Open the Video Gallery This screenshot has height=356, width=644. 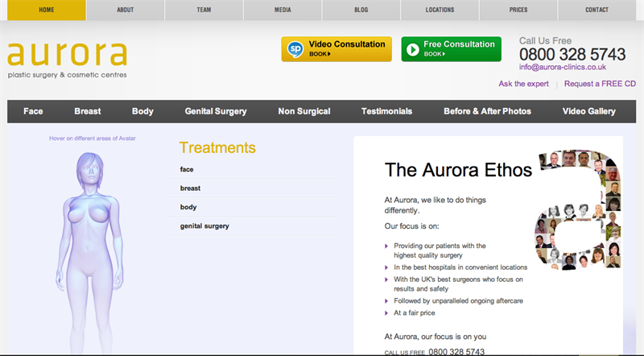tap(589, 111)
